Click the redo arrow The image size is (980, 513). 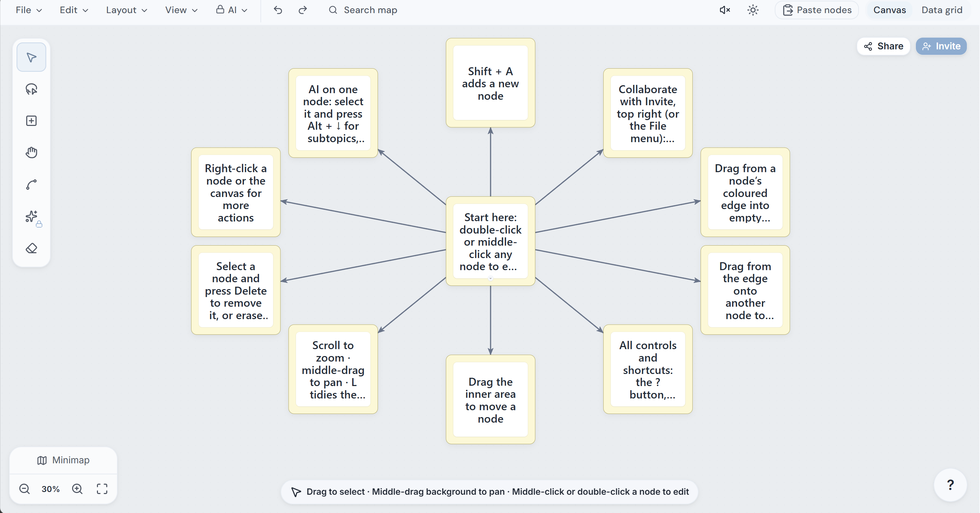coord(303,10)
